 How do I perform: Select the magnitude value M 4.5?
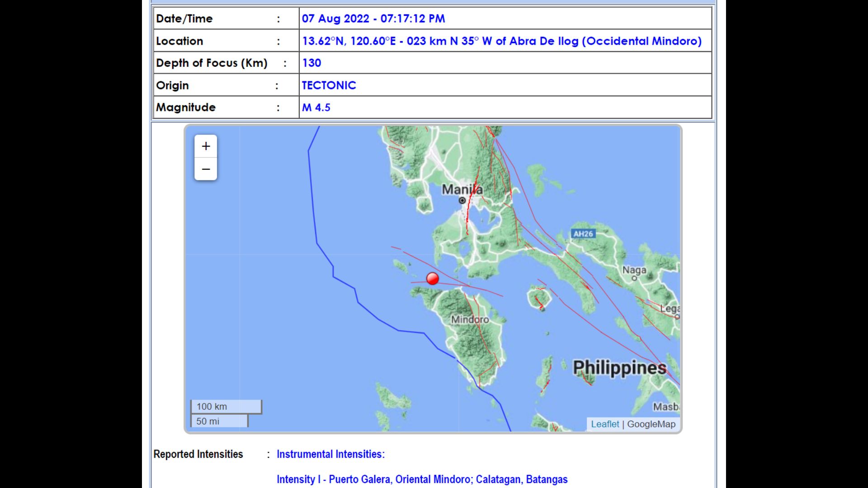[316, 108]
